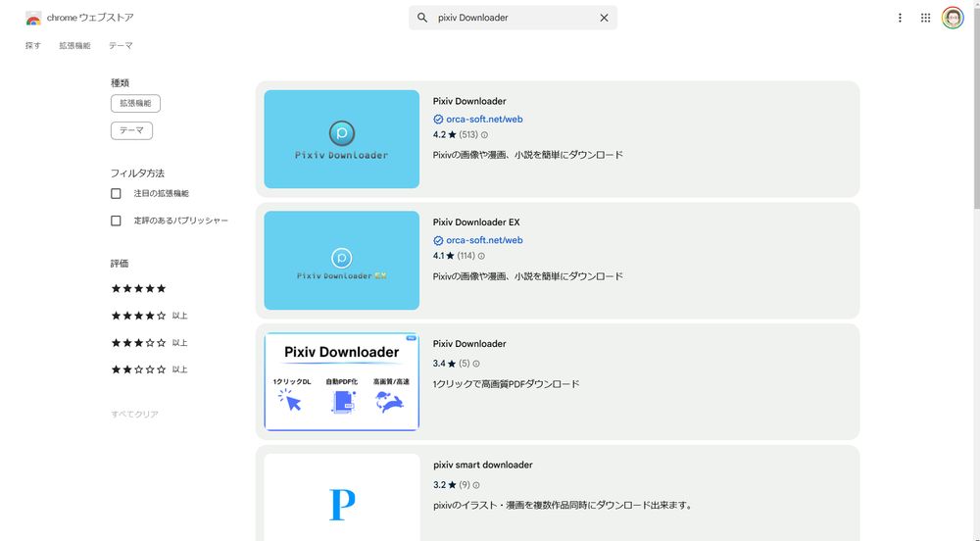Filter by two stars 以上 rating
The width and height of the screenshot is (980, 541).
coord(149,369)
